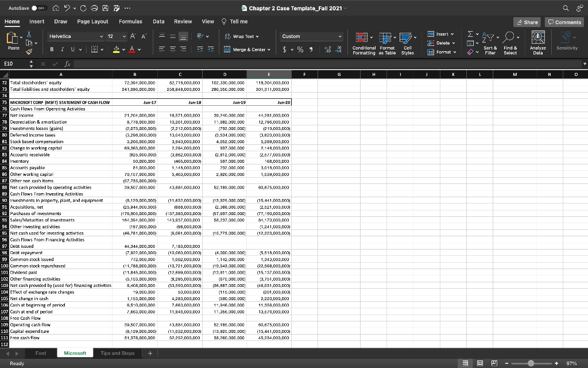Click the Home icon in title bar

56,8
